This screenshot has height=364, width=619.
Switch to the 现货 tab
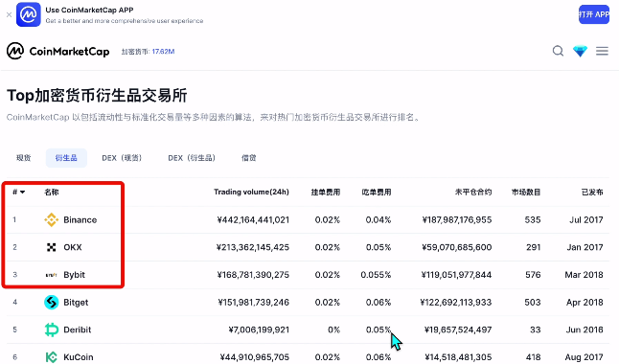pyautogui.click(x=24, y=158)
